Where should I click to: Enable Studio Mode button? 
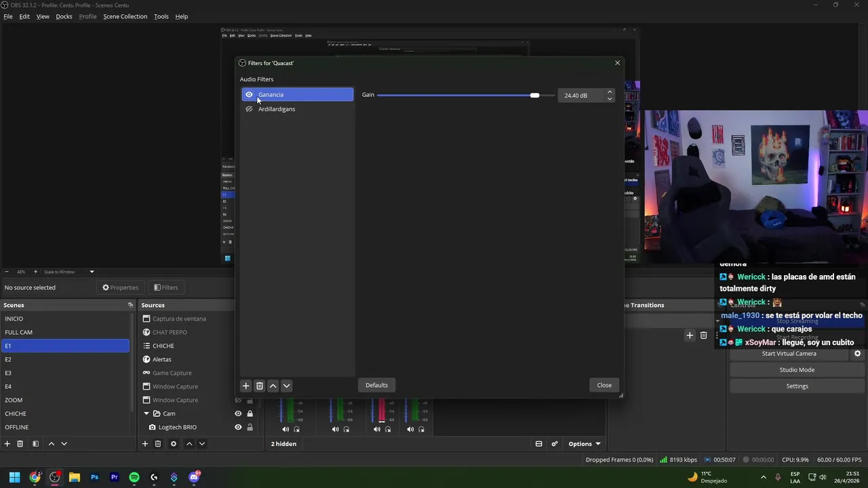point(797,370)
